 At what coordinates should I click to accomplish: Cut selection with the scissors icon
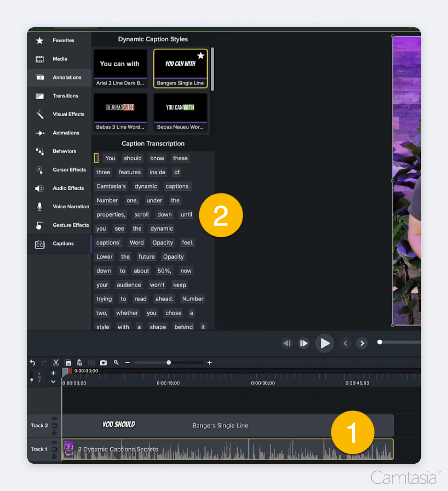[56, 363]
